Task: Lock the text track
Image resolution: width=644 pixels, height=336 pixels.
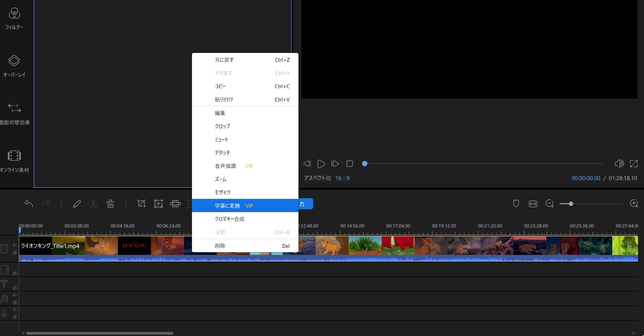Action: coord(14,287)
